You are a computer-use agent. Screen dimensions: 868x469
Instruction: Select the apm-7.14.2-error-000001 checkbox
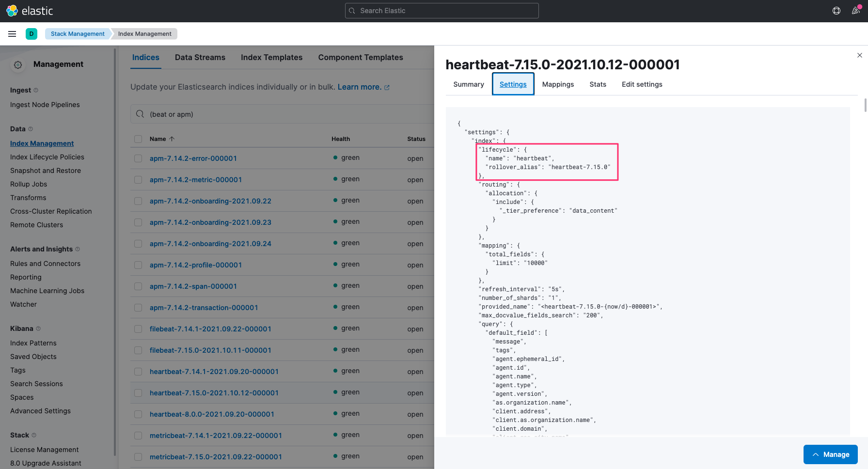click(138, 158)
